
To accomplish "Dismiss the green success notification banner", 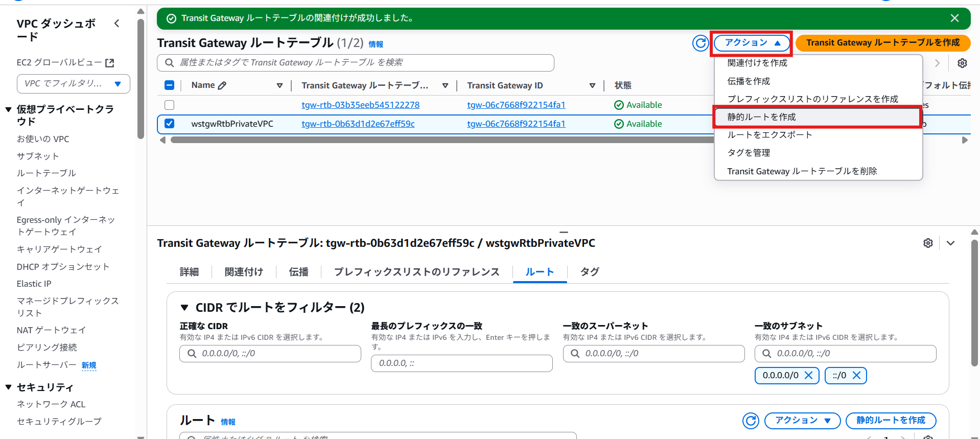I will 954,18.
